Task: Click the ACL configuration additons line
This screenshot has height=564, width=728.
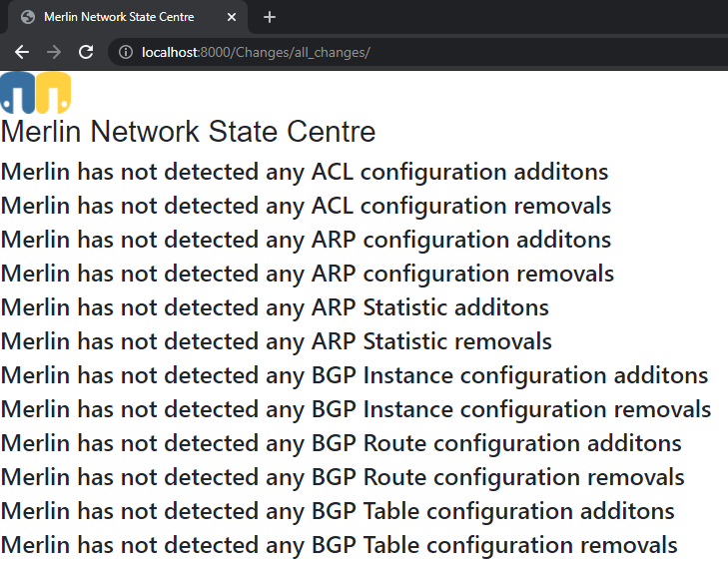Action: [x=305, y=172]
